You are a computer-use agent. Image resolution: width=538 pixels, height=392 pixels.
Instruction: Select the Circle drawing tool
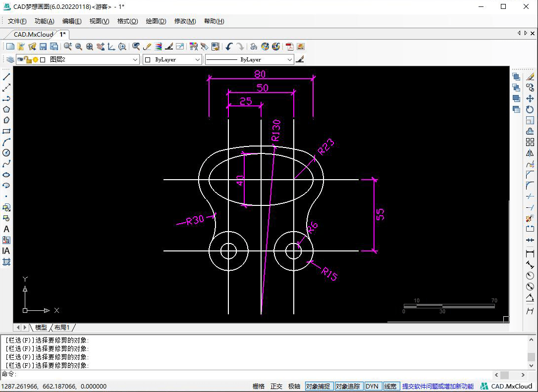point(6,153)
